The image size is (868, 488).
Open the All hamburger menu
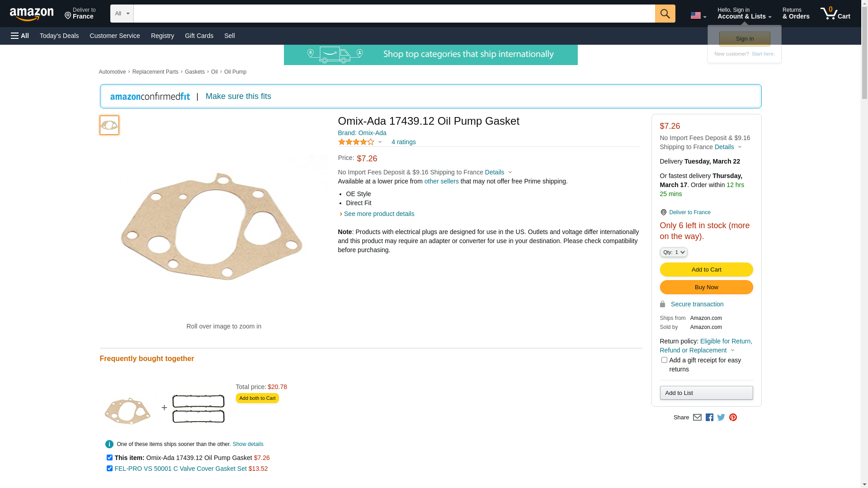[x=20, y=36]
